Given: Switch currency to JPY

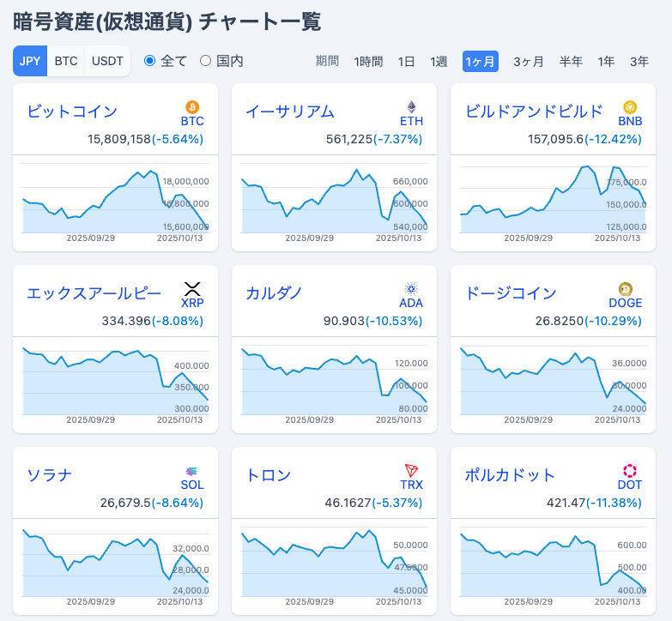Looking at the screenshot, I should pos(30,61).
